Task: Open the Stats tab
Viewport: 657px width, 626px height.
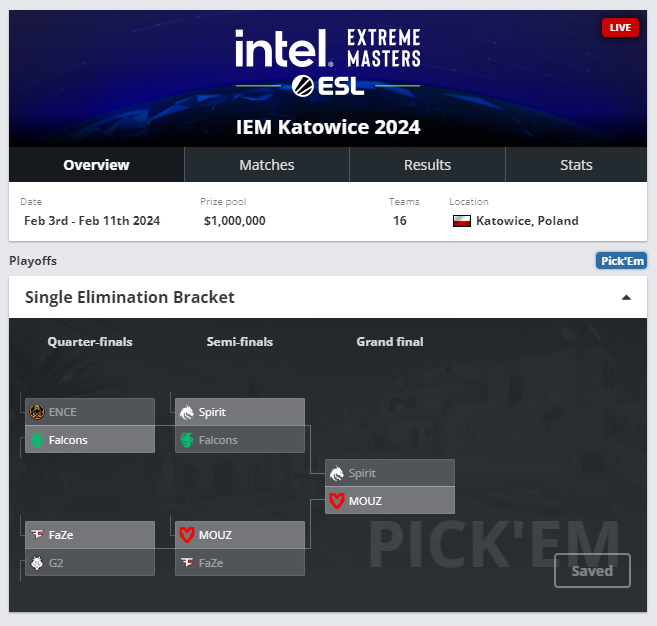Action: point(576,165)
